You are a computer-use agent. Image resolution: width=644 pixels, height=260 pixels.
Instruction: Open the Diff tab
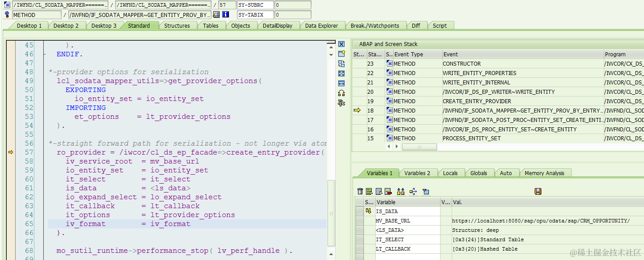[x=416, y=25]
